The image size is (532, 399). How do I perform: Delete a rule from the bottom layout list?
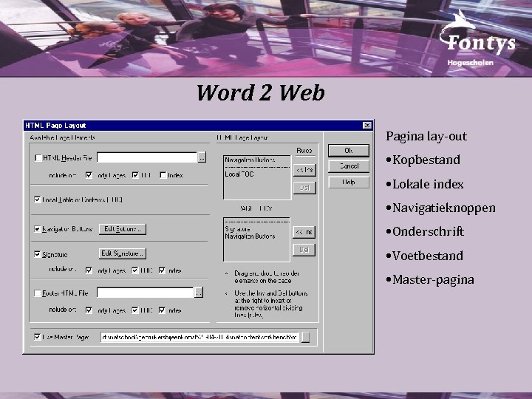(304, 250)
